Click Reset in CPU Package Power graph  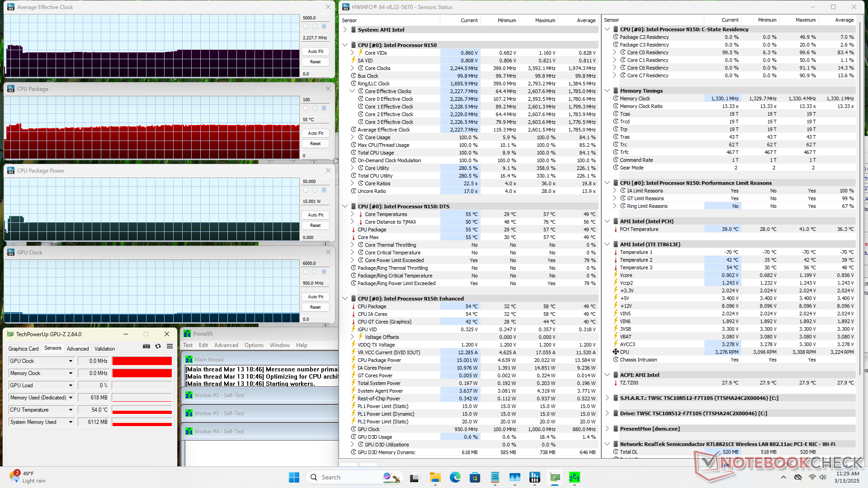click(316, 225)
